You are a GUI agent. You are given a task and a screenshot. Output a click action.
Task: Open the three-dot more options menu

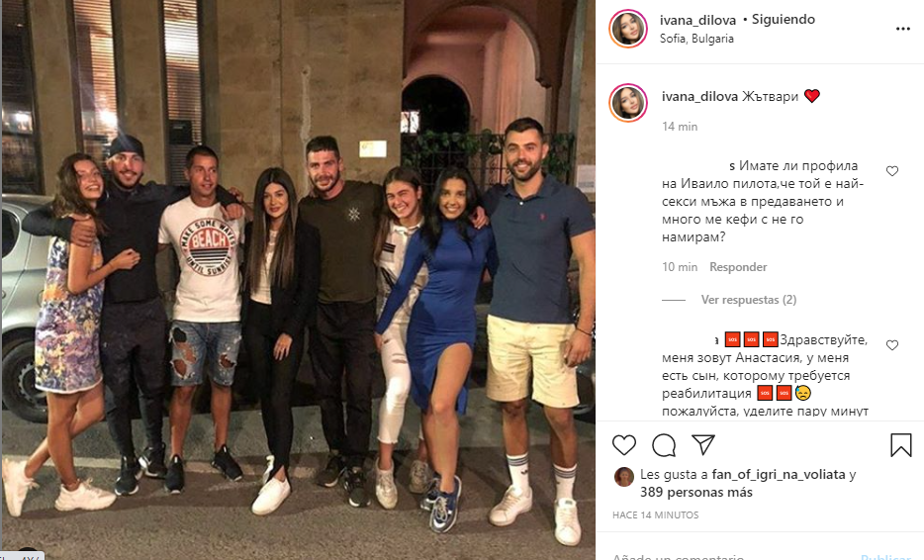[903, 29]
